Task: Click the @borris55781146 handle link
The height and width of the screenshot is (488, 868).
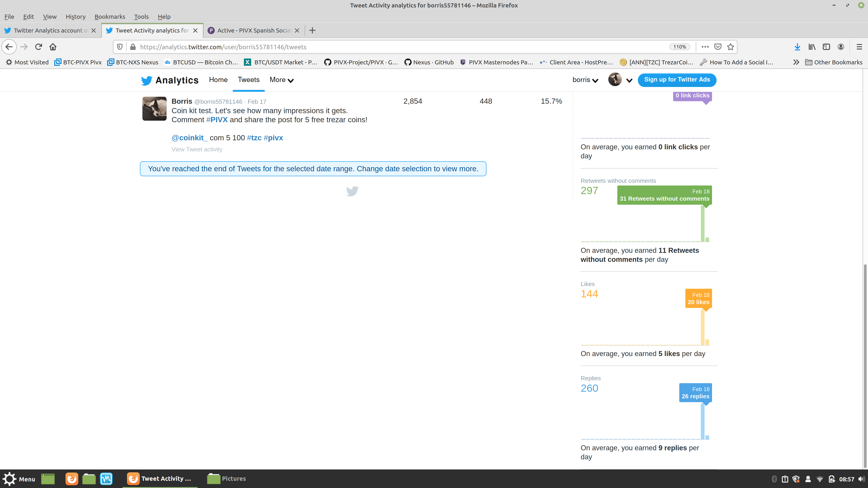Action: 218,101
